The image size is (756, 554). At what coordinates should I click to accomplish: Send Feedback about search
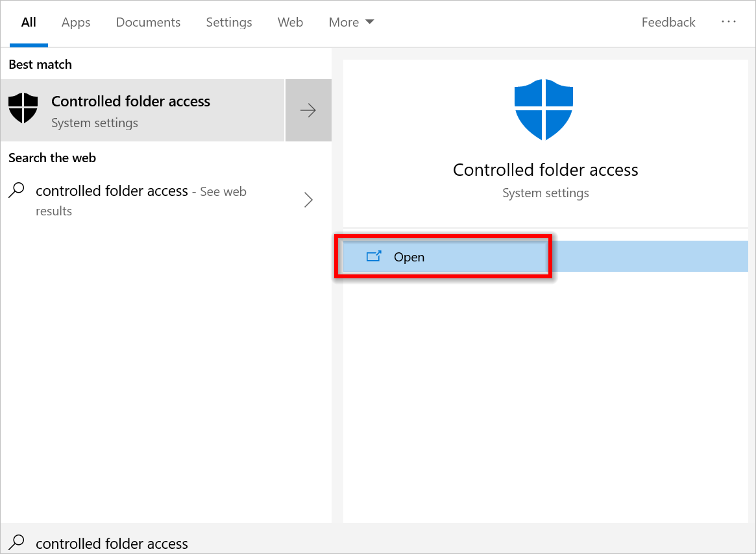668,21
